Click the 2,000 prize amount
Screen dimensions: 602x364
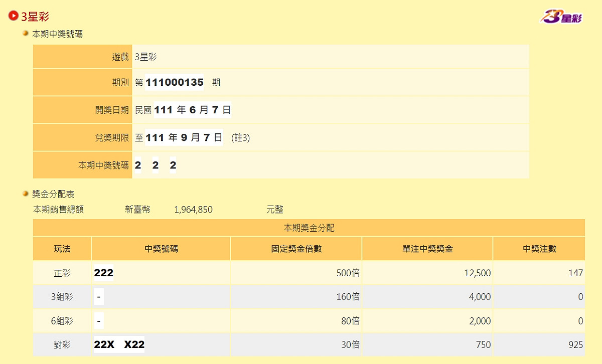point(480,321)
